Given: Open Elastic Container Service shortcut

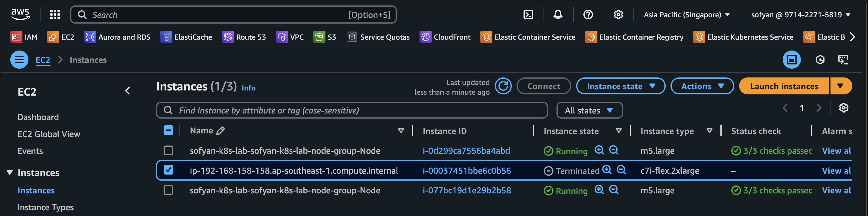Looking at the screenshot, I should coord(528,37).
